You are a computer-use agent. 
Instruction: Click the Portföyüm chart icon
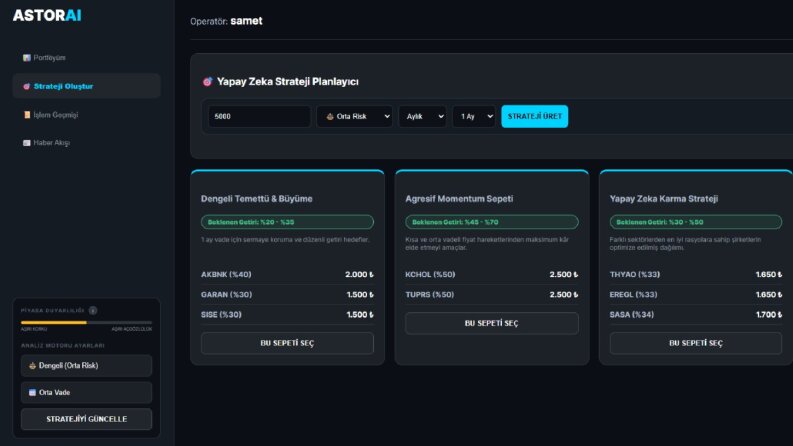pos(27,58)
